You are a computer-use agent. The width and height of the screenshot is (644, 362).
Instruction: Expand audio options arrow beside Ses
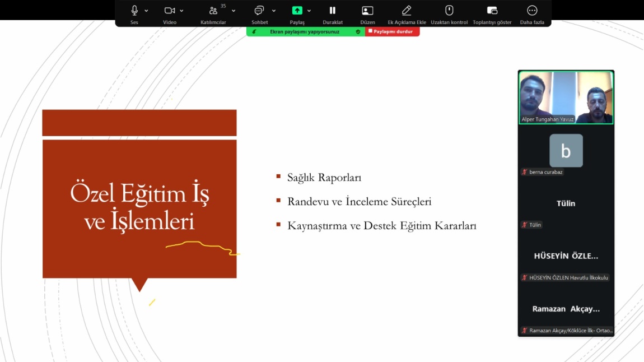click(x=147, y=11)
